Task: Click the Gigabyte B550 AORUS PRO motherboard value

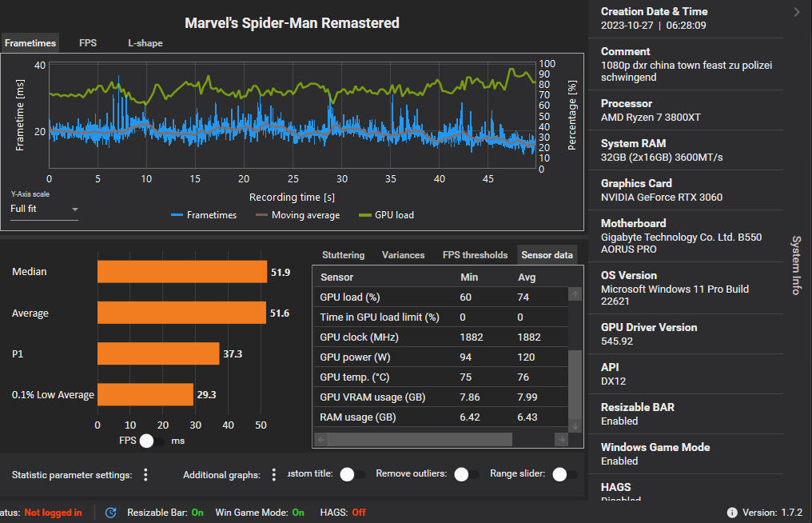Action: tap(681, 243)
